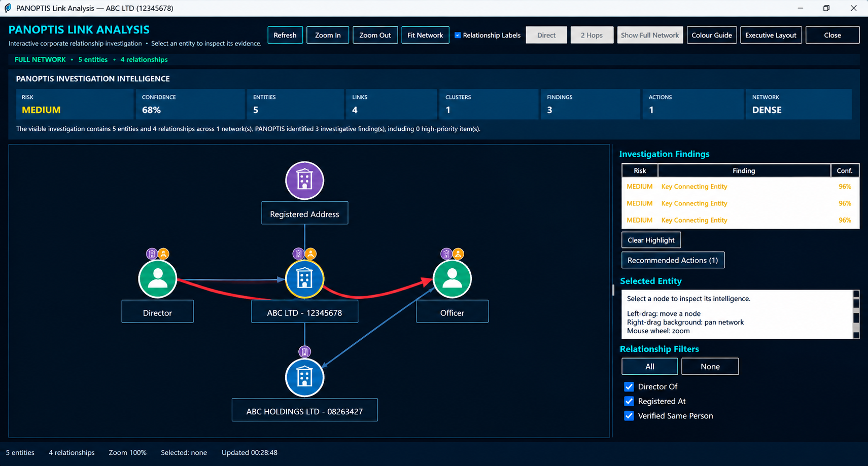Select the second Key Connecting Entity finding
This screenshot has width=868, height=466.
(740, 203)
